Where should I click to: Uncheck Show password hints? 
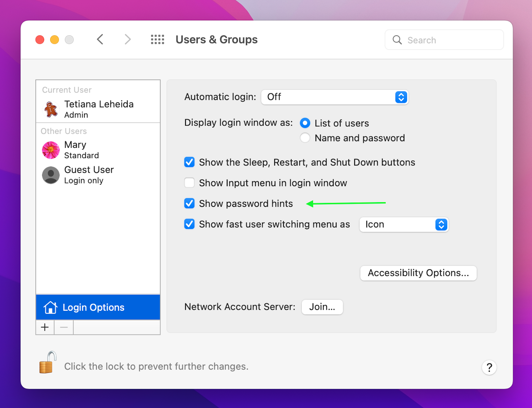pos(189,203)
